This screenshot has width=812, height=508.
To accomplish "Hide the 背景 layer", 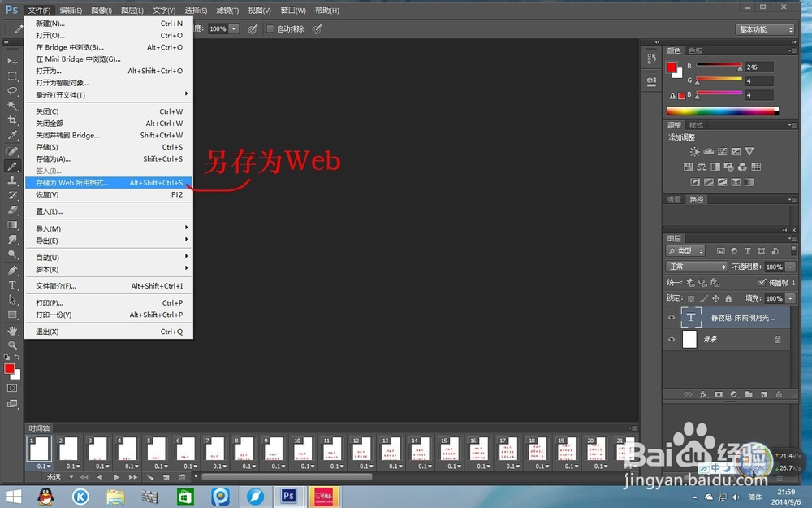I will [x=672, y=340].
